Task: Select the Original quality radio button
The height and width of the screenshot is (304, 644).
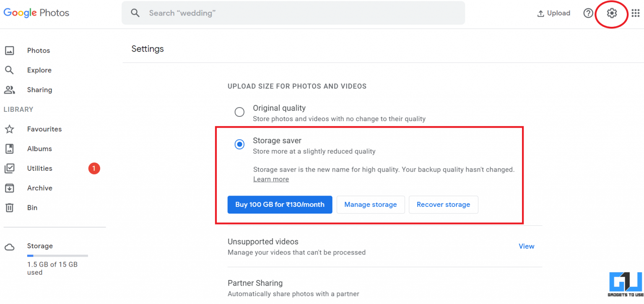Action: click(x=239, y=112)
